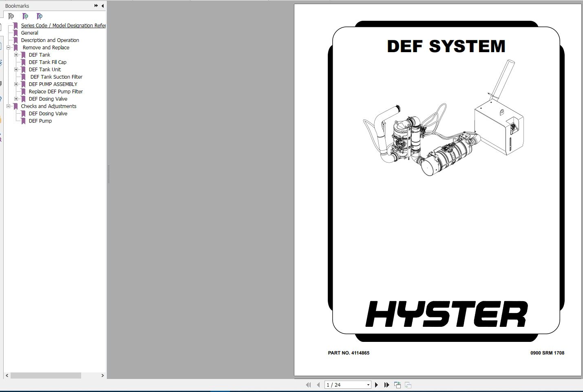Click the right scroll arrow of bookmarks scrollbar
The height and width of the screenshot is (392, 583).
[102, 375]
